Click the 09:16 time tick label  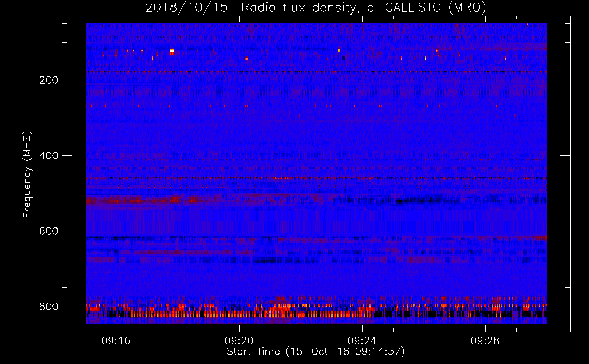pyautogui.click(x=116, y=341)
